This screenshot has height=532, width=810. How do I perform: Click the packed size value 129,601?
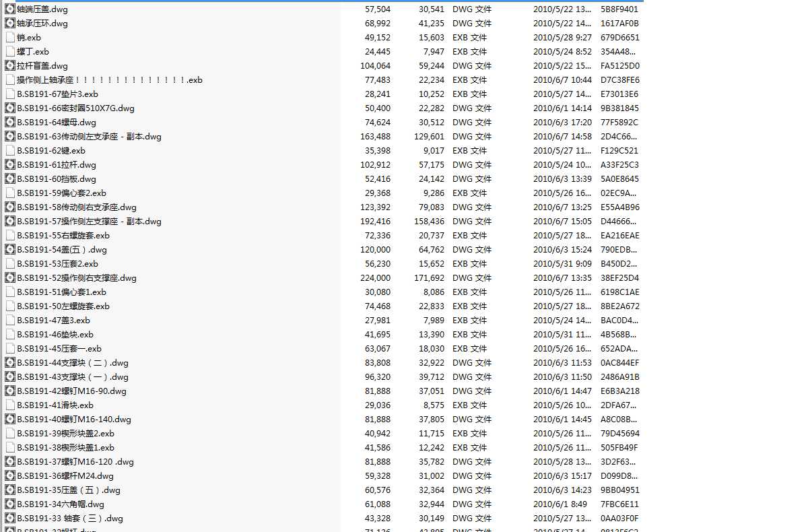point(429,137)
